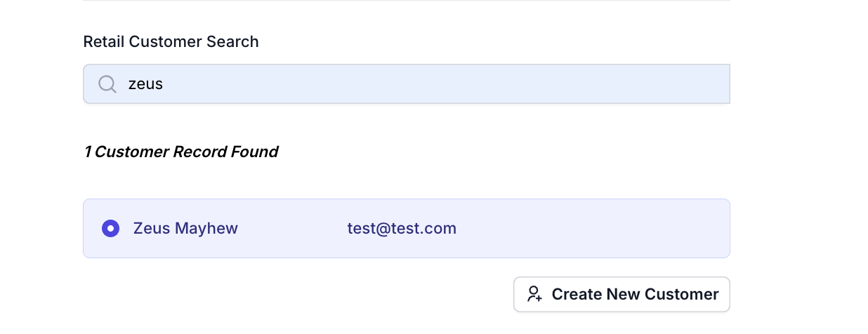Click the words 'Create New Customer'
The width and height of the screenshot is (868, 334).
point(635,294)
